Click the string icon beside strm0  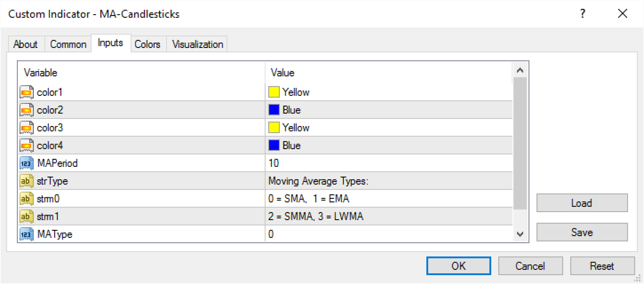click(26, 198)
